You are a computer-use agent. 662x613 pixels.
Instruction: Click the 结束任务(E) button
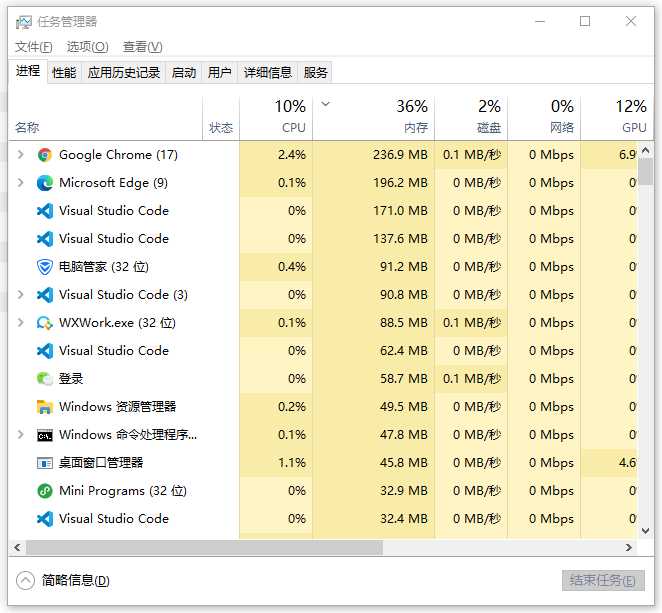click(603, 581)
